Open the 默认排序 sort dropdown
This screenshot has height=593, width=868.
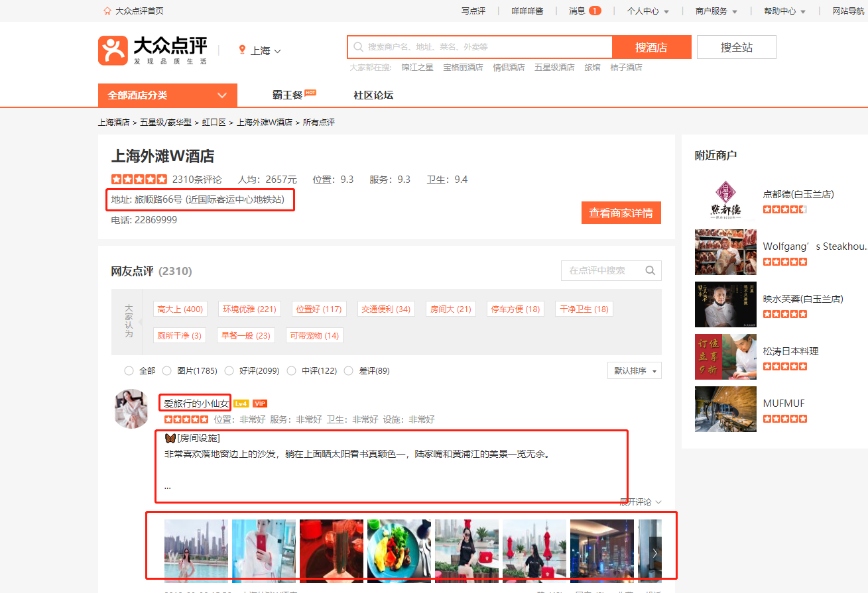point(635,370)
